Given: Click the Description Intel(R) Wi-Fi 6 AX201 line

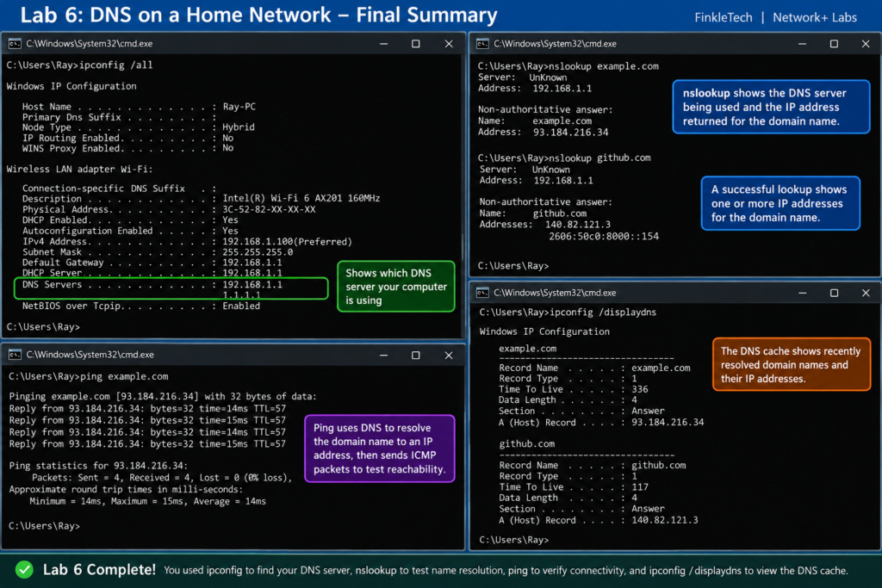Looking at the screenshot, I should [201, 198].
